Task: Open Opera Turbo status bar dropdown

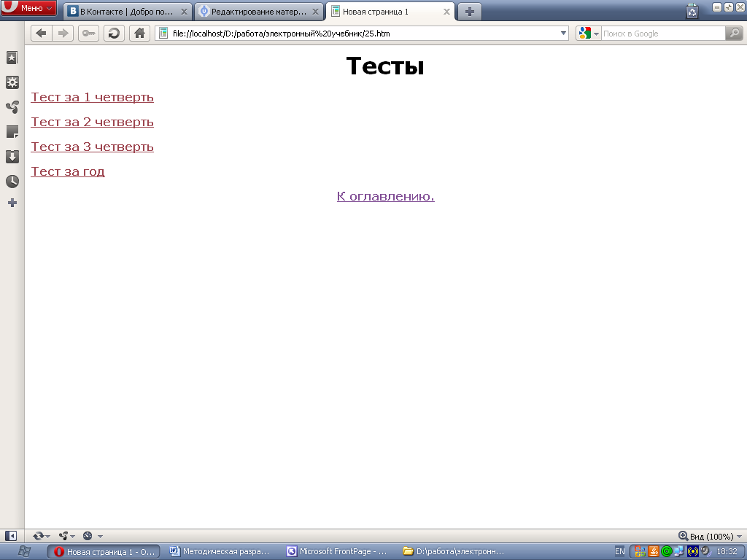Action: (93, 536)
